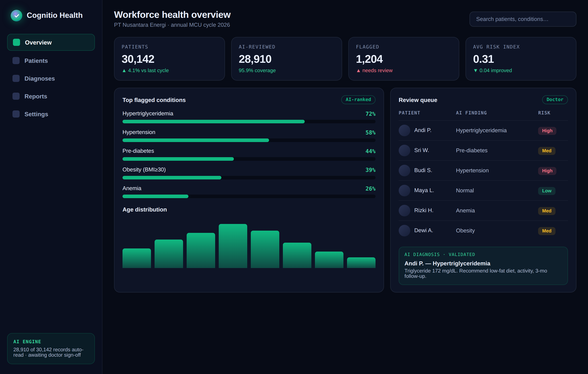Click the 72% value for Hypertriglyceridemia
The width and height of the screenshot is (588, 374).
[x=370, y=114]
